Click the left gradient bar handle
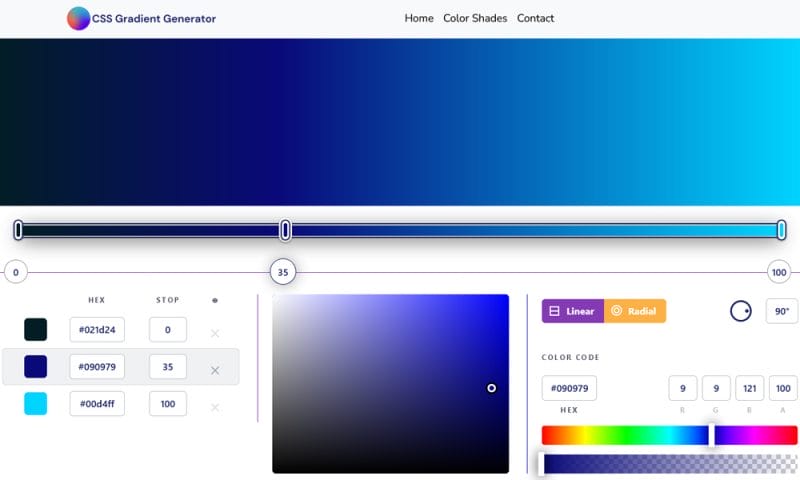The width and height of the screenshot is (800, 480). click(18, 230)
